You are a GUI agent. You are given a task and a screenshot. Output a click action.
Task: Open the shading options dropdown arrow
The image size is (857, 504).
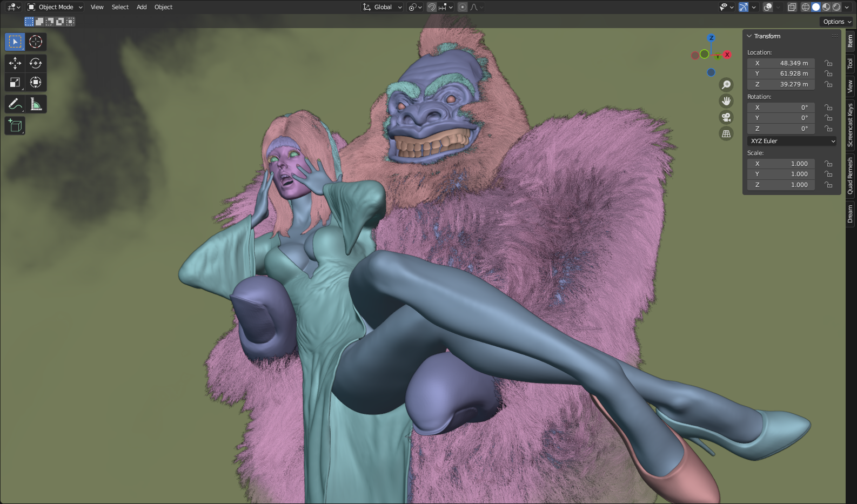click(847, 7)
